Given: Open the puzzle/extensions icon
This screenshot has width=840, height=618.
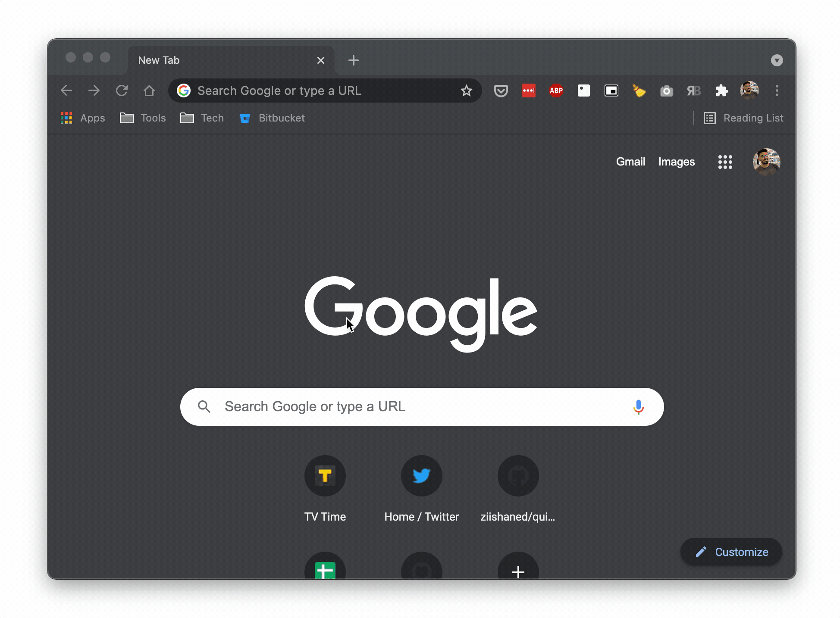Looking at the screenshot, I should pyautogui.click(x=723, y=90).
